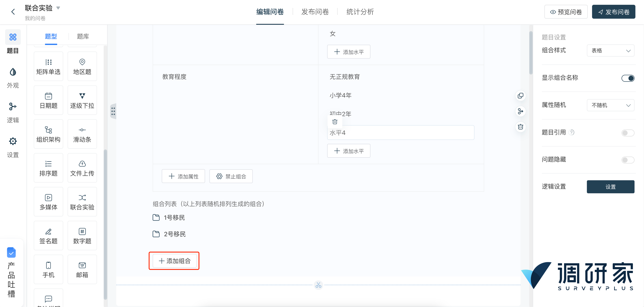This screenshot has width=644, height=307.
Task: Add a 滑动条 question type
Action: (x=82, y=134)
